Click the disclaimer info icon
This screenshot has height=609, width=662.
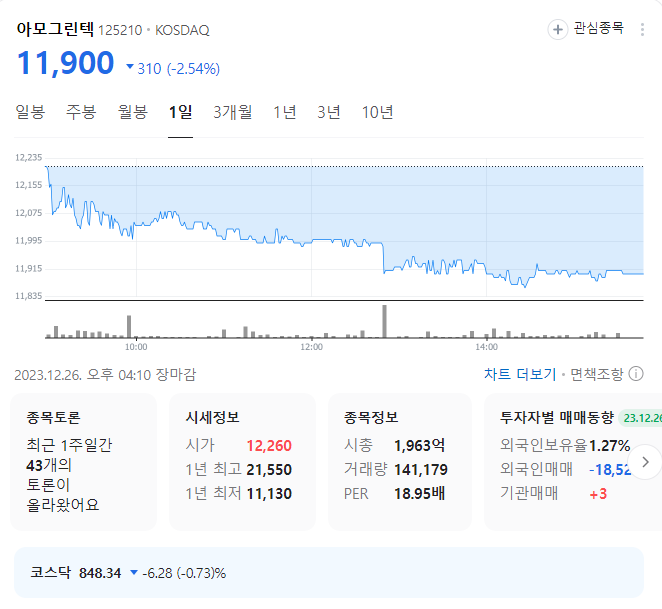(636, 374)
